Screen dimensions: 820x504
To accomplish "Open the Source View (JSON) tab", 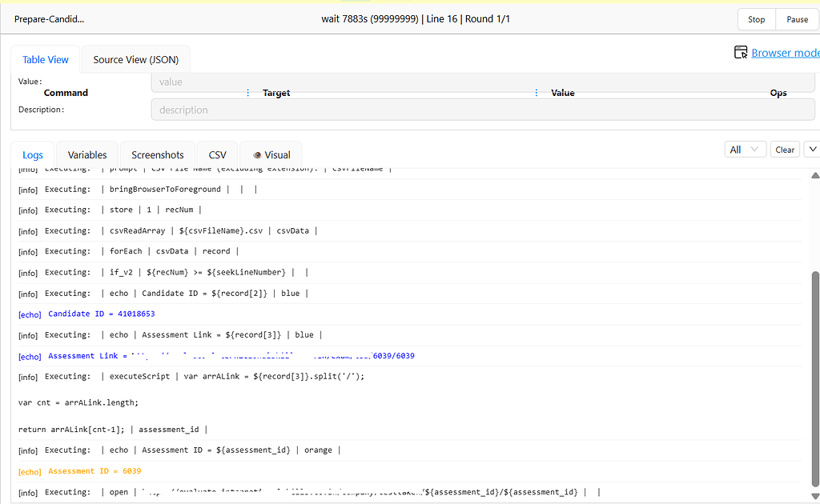I will (x=135, y=60).
